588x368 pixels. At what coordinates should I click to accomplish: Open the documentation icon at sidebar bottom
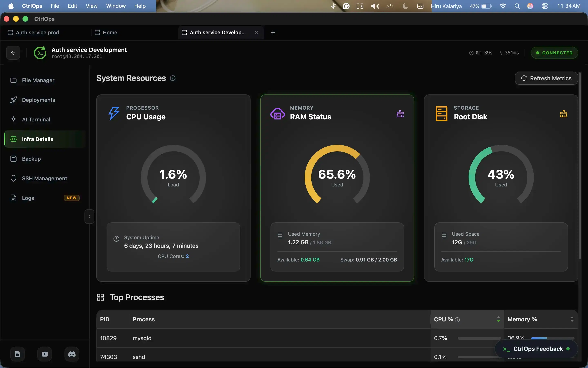(18, 354)
